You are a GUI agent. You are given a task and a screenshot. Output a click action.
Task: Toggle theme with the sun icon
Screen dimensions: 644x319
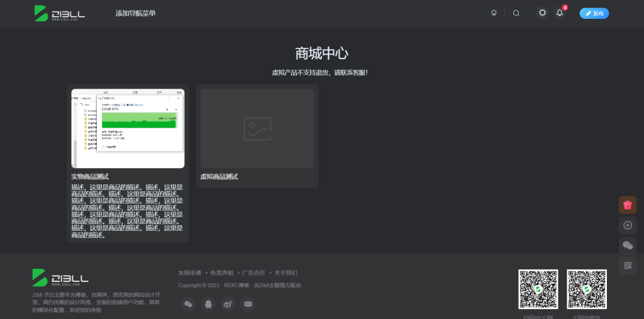[x=542, y=13]
